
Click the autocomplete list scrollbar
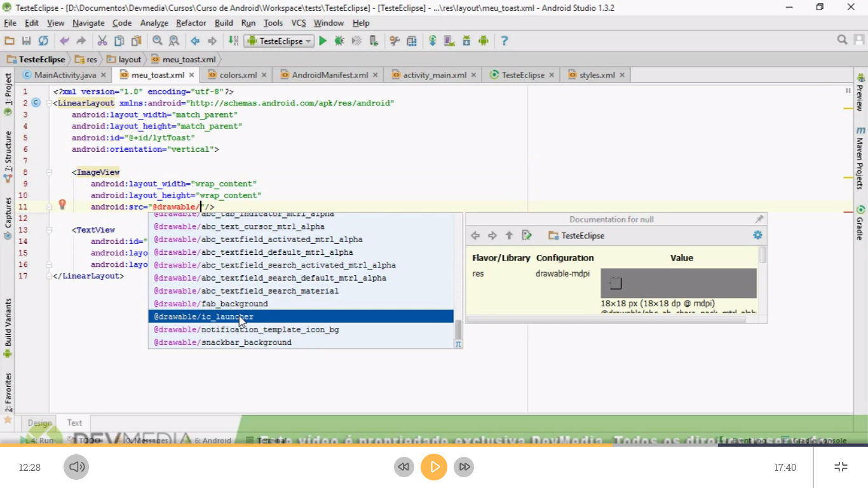click(458, 329)
